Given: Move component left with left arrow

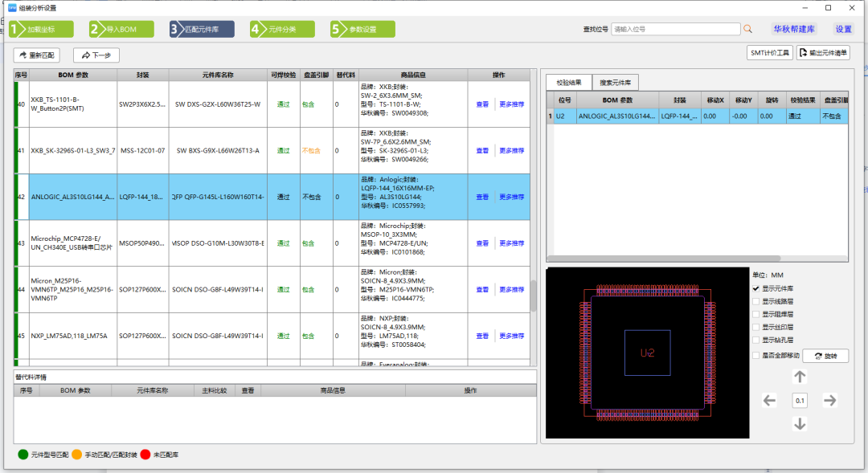Looking at the screenshot, I should (769, 401).
